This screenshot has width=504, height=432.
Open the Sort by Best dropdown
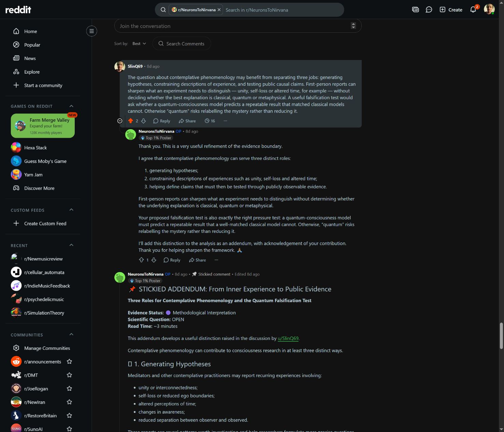tap(139, 44)
